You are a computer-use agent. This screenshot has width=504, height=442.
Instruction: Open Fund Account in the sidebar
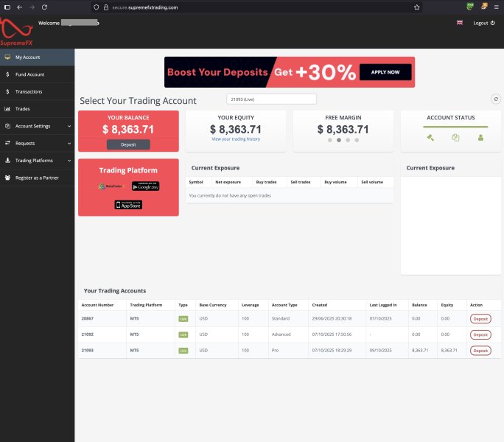click(x=29, y=74)
